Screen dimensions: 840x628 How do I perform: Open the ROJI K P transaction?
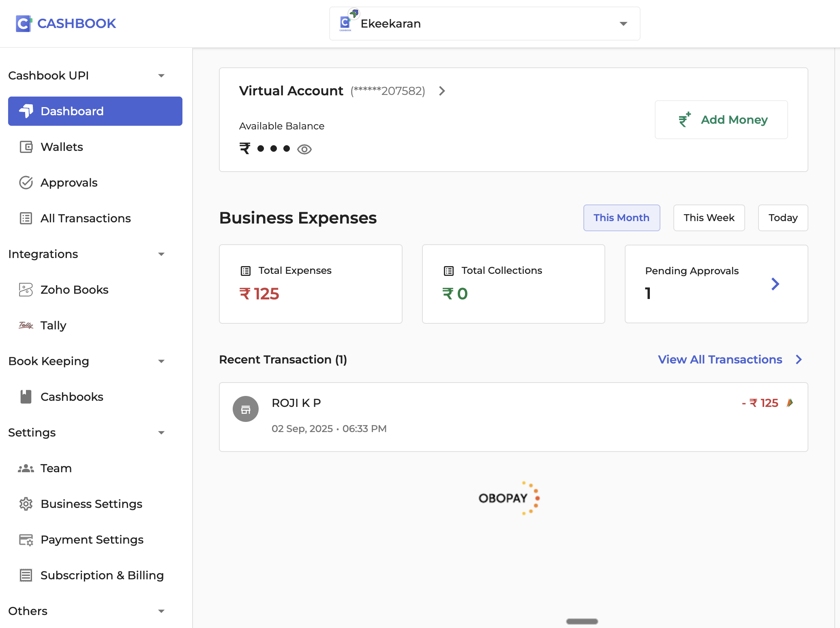tap(513, 417)
